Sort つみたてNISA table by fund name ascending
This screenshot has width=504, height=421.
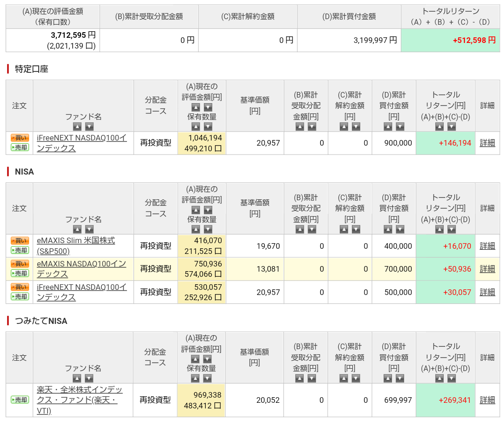coord(77,378)
